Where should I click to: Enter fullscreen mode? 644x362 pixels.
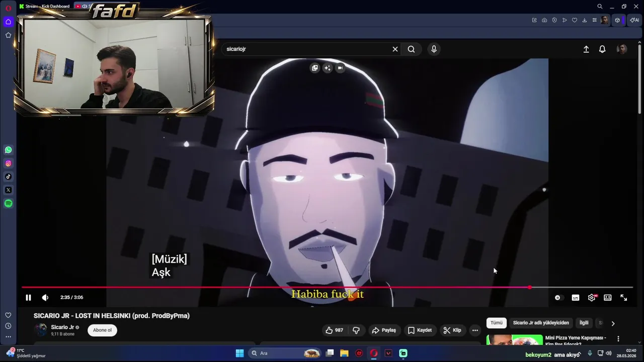[x=624, y=298]
